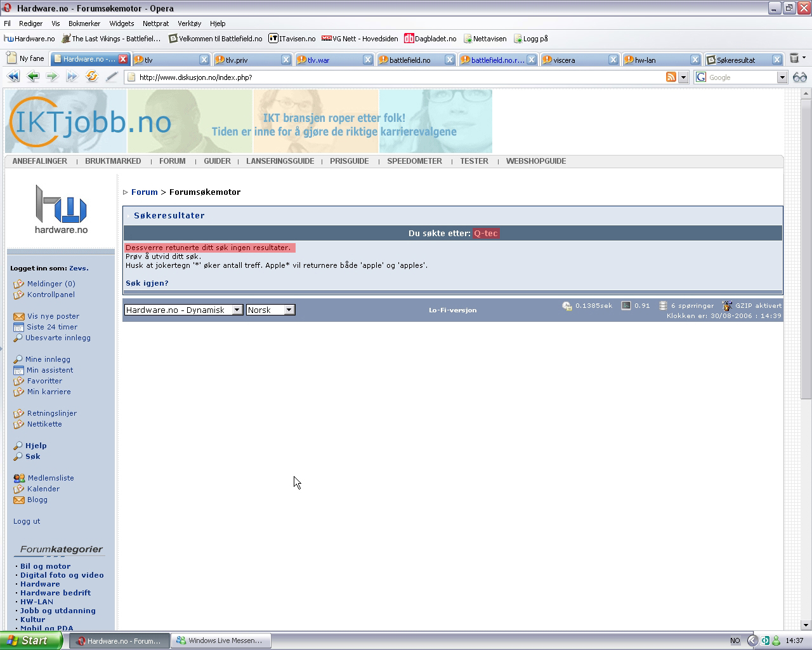Open the skin dropdown Hardware.no - Dynamisk
The image size is (812, 650).
point(183,310)
